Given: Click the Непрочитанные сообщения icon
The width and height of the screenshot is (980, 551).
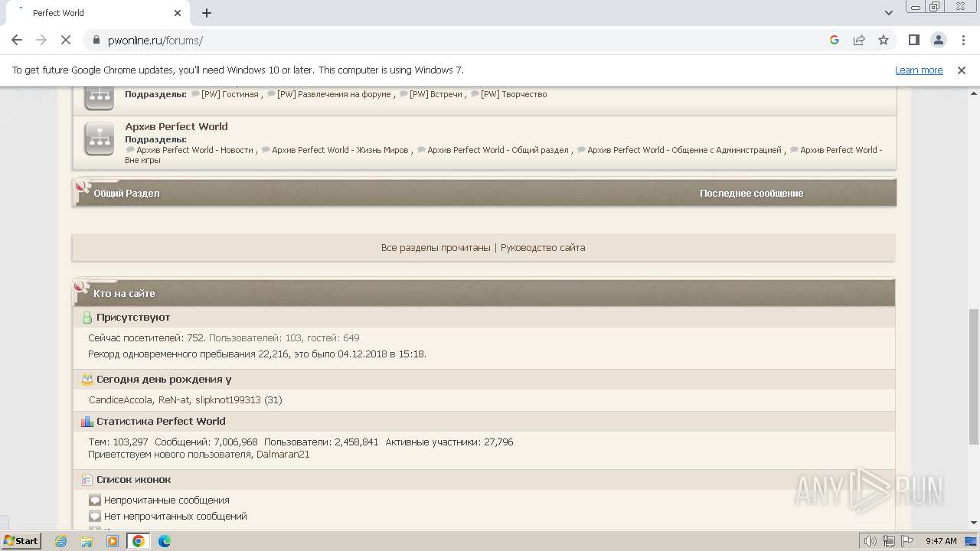Looking at the screenshot, I should (95, 500).
